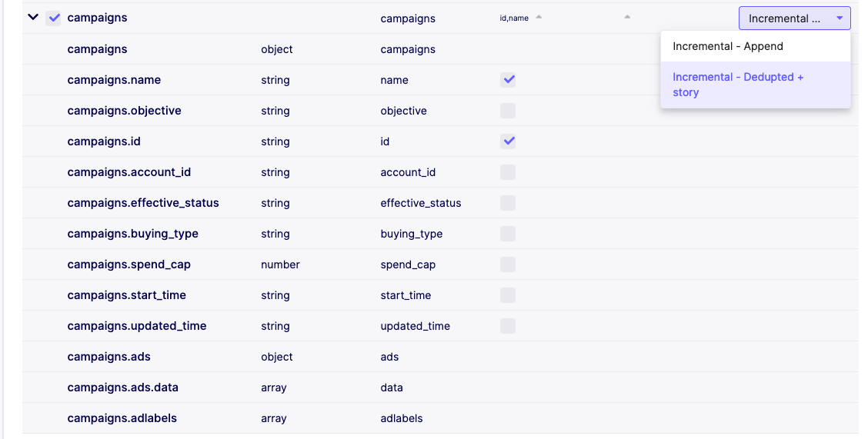Check the account_id field checkbox

pos(508,172)
